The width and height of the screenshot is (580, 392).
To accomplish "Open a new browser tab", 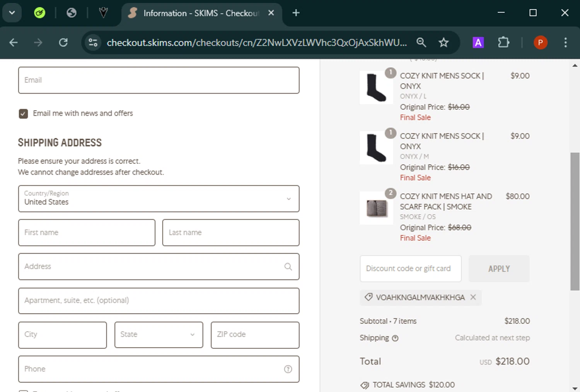I will (x=296, y=13).
